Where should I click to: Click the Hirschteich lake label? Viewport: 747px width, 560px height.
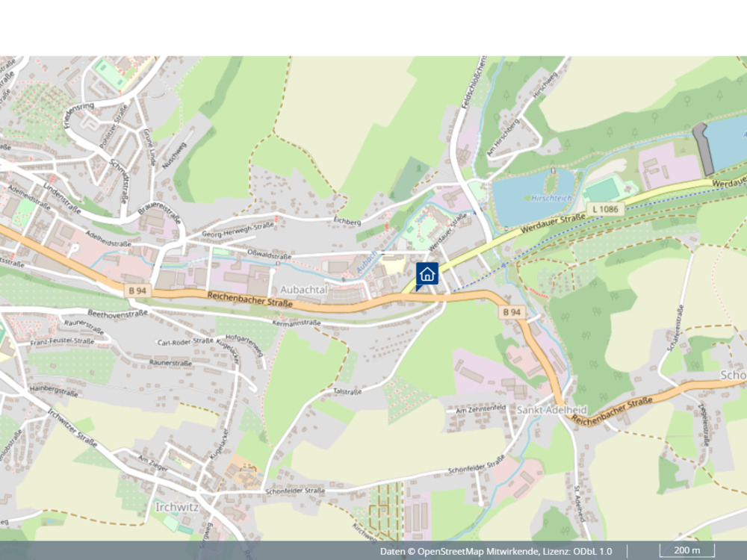coord(551,198)
